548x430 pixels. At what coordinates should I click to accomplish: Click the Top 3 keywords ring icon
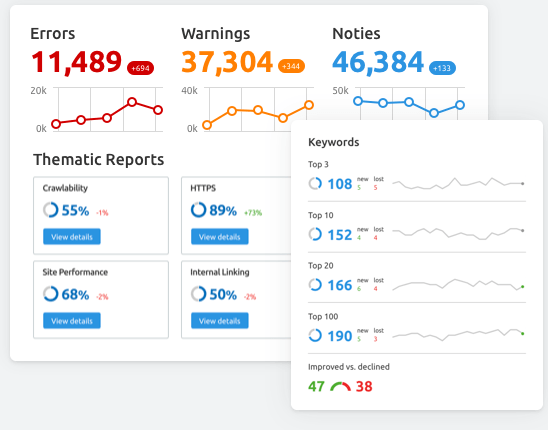pos(315,183)
